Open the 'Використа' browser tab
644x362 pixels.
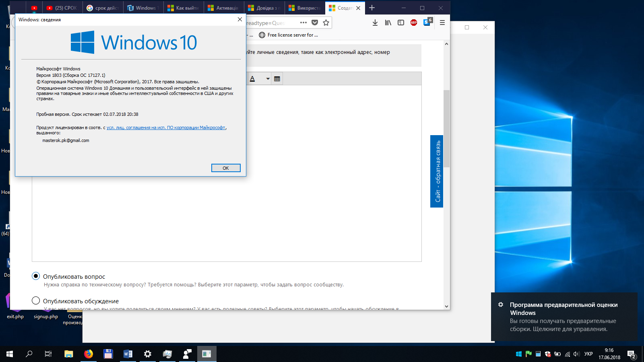coord(305,8)
